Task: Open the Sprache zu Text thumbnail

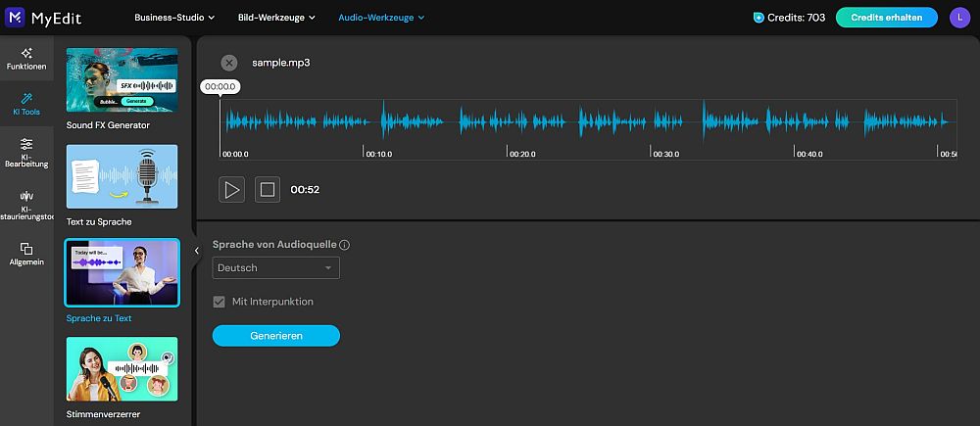Action: coord(122,273)
